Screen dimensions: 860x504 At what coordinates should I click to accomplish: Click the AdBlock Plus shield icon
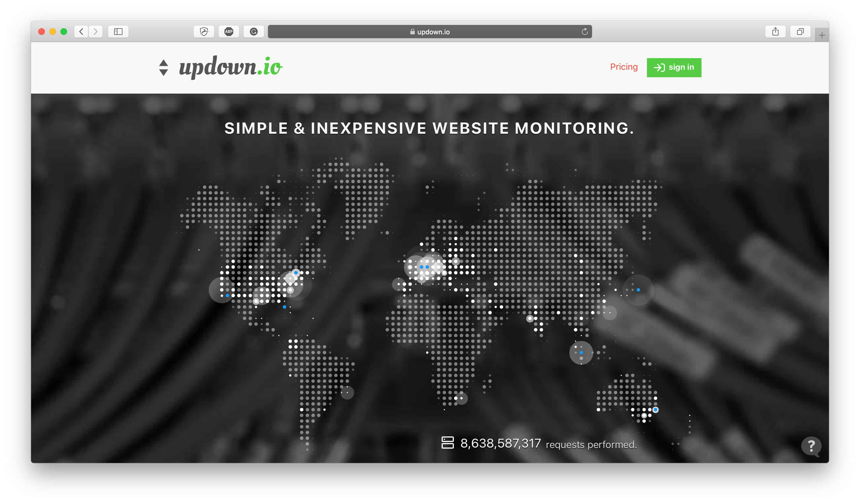click(x=229, y=31)
